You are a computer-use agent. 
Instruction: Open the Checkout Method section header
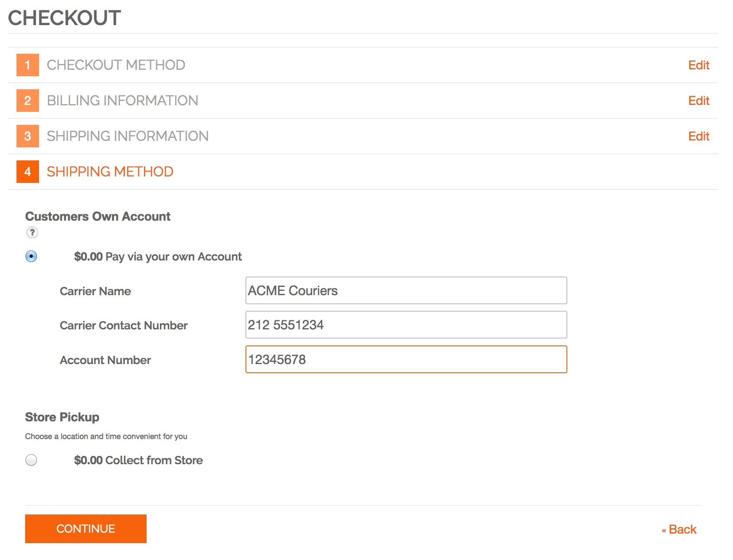point(116,65)
